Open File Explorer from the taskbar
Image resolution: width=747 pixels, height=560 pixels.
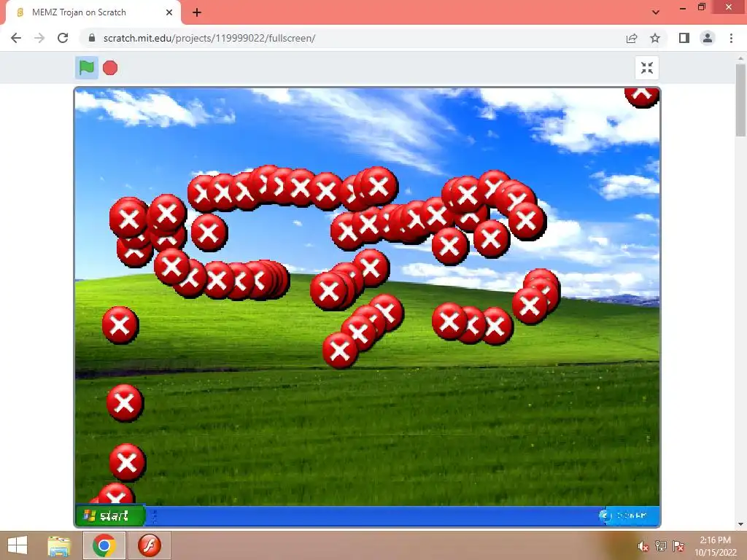click(x=59, y=545)
